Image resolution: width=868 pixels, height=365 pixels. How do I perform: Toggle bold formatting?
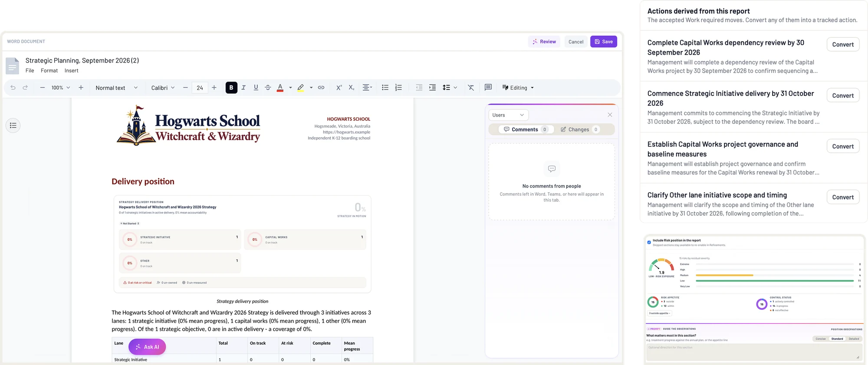(231, 88)
